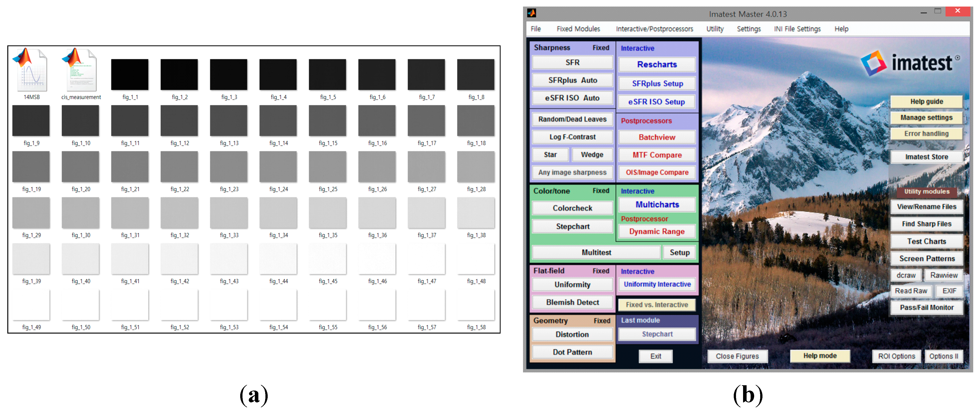Click the Manage settings button
The width and height of the screenshot is (980, 415).
926,117
